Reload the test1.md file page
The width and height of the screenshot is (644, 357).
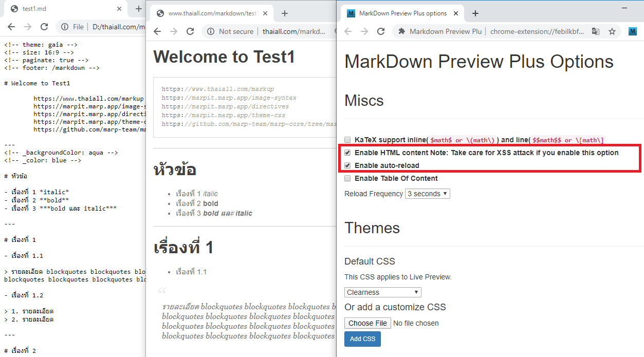coord(44,27)
